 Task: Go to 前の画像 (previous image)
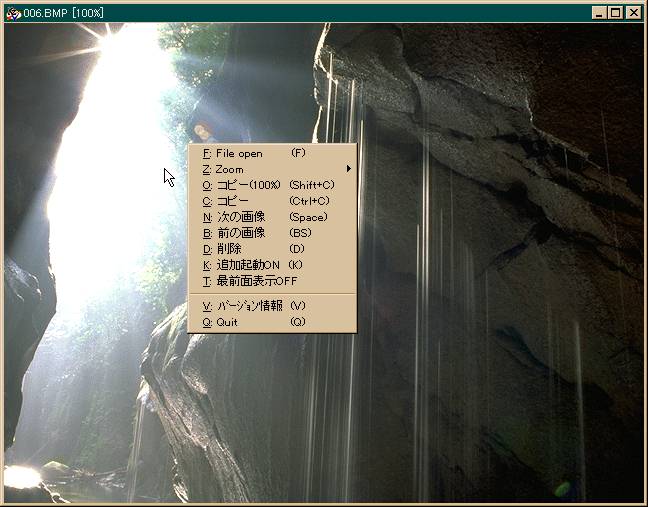tap(272, 233)
